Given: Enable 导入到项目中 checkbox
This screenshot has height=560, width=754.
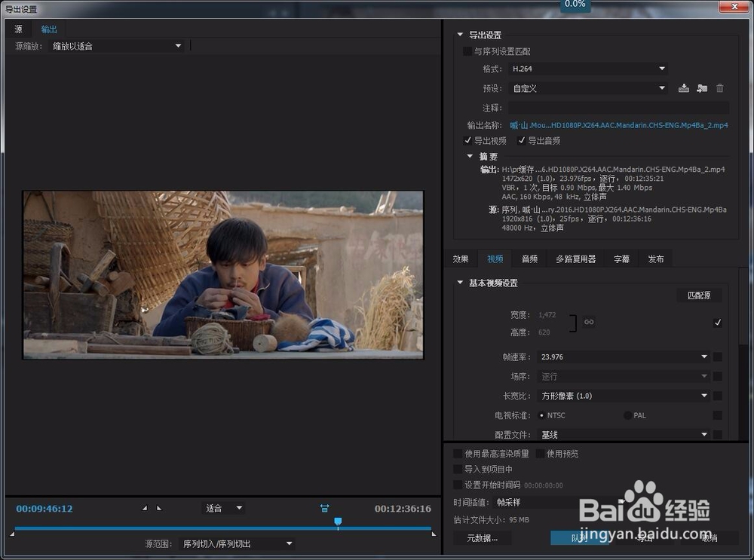Looking at the screenshot, I should 458,469.
